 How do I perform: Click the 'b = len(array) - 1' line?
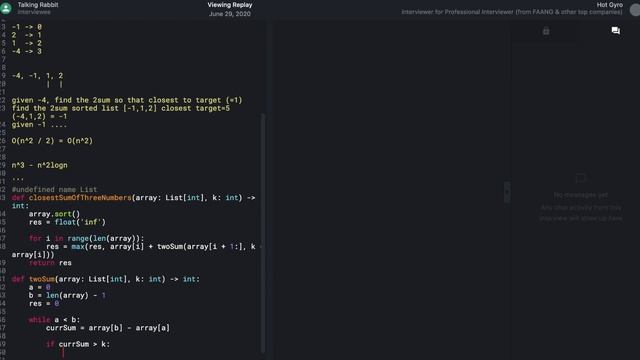tap(67, 296)
